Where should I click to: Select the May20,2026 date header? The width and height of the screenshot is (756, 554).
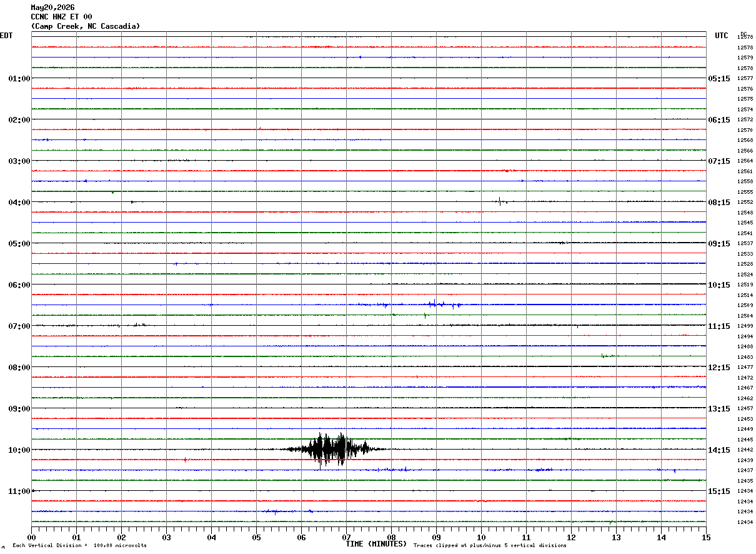click(x=52, y=8)
